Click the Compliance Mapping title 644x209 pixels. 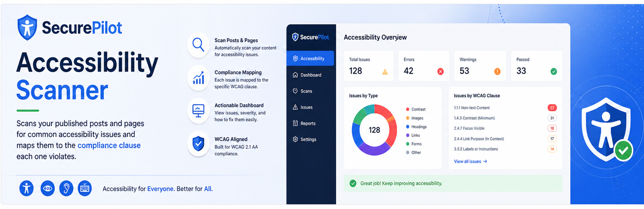coord(238,72)
